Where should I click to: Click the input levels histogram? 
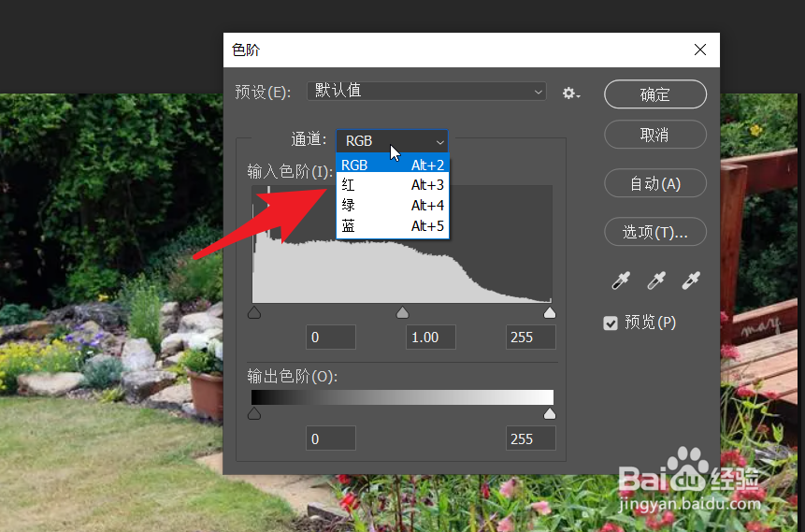402,244
